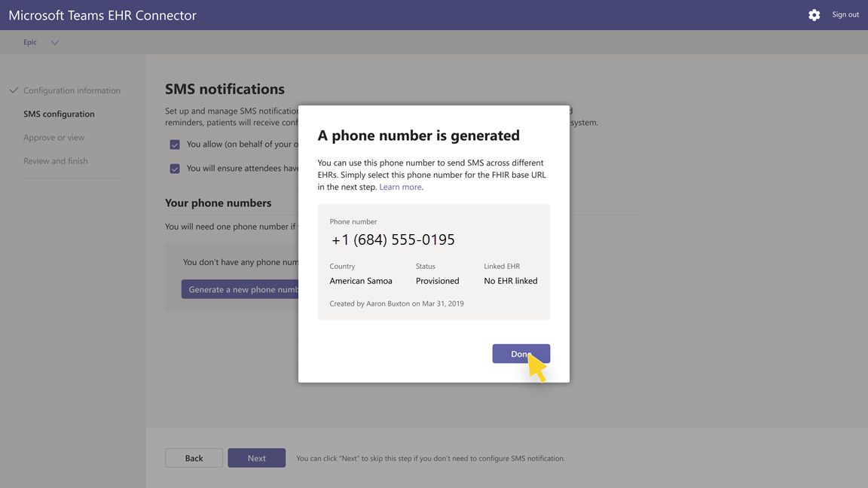Select the Epic EHR label

[30, 42]
